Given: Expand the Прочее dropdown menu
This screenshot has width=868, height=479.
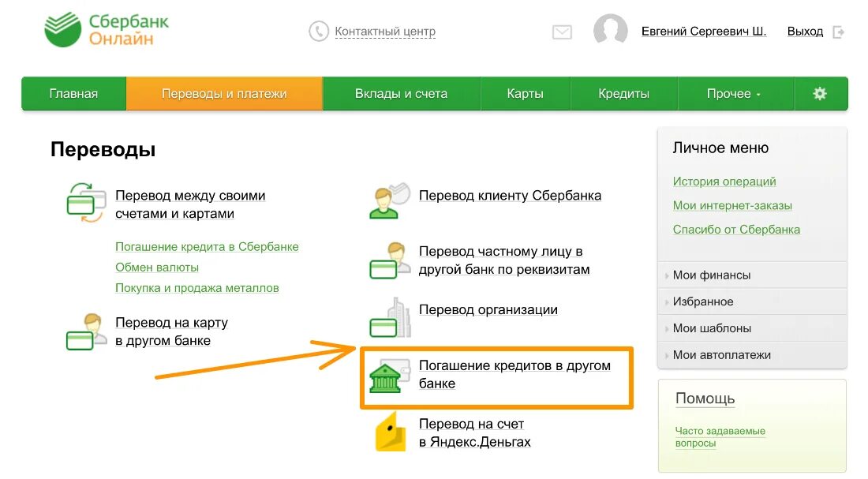Looking at the screenshot, I should click(734, 94).
